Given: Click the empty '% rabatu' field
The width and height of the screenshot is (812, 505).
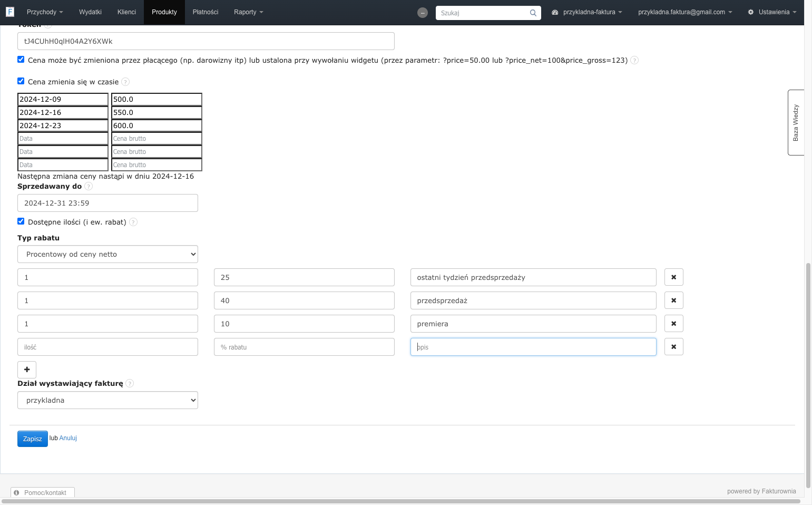Looking at the screenshot, I should coord(304,347).
